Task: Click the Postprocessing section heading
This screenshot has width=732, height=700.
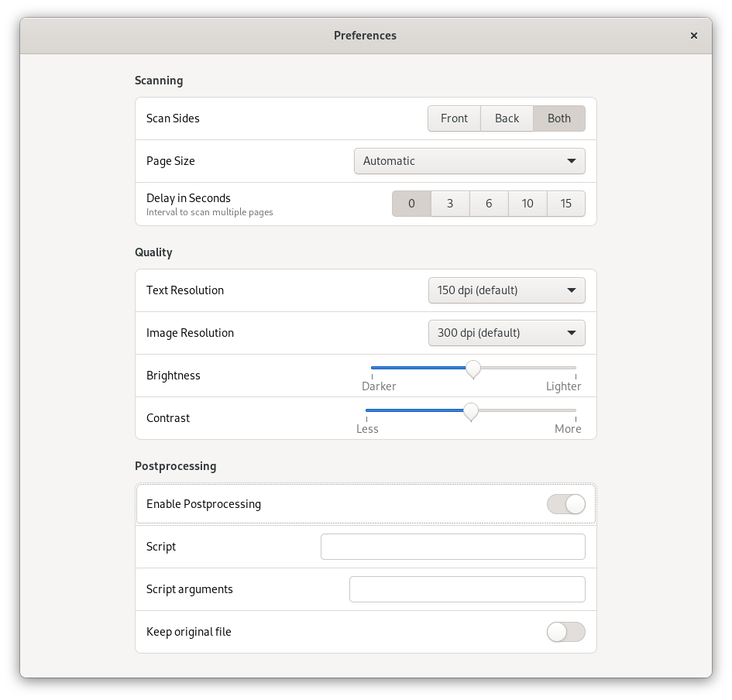Action: tap(176, 466)
